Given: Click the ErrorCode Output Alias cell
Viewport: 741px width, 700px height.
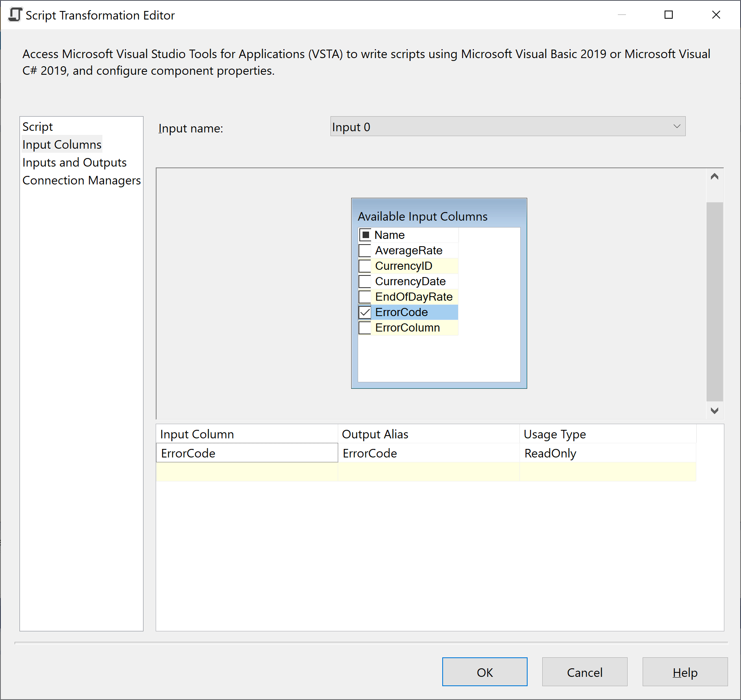Looking at the screenshot, I should (x=429, y=453).
